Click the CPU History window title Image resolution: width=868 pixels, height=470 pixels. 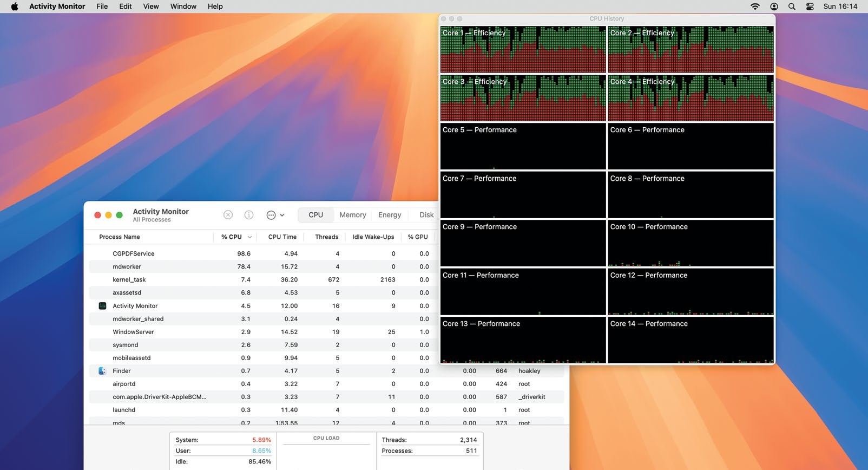pyautogui.click(x=607, y=18)
